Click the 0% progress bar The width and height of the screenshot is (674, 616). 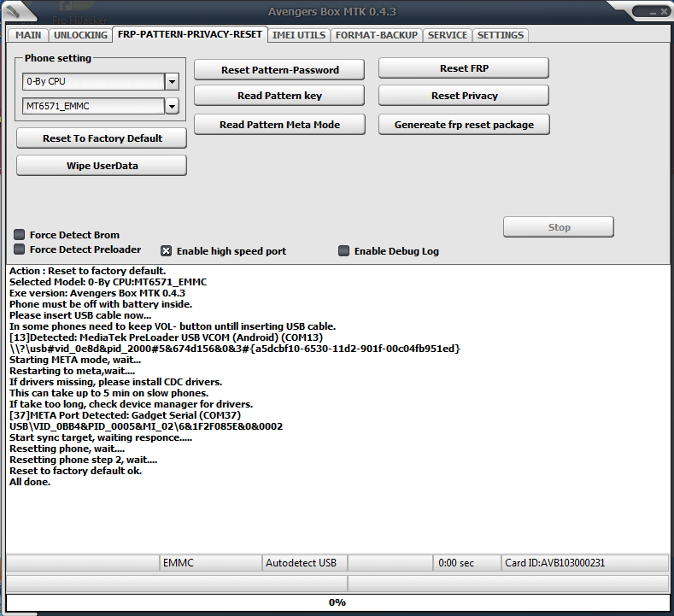pyautogui.click(x=337, y=602)
